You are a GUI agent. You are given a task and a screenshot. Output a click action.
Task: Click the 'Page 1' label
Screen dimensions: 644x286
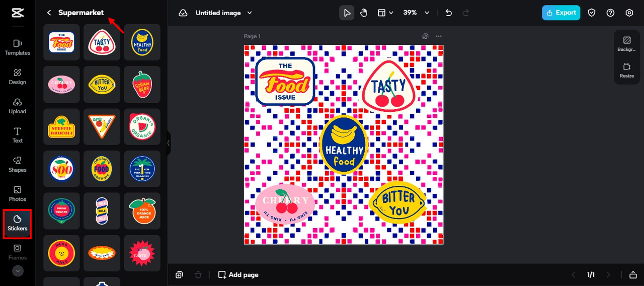point(252,36)
